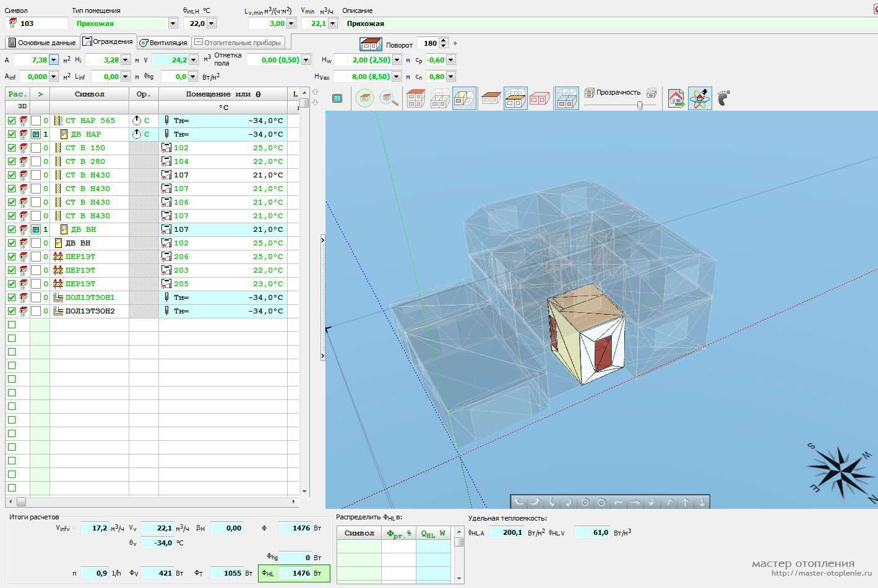Uncheck the Рас. checkbox for СТ НАР 565
Image resolution: width=878 pixels, height=588 pixels.
click(12, 121)
